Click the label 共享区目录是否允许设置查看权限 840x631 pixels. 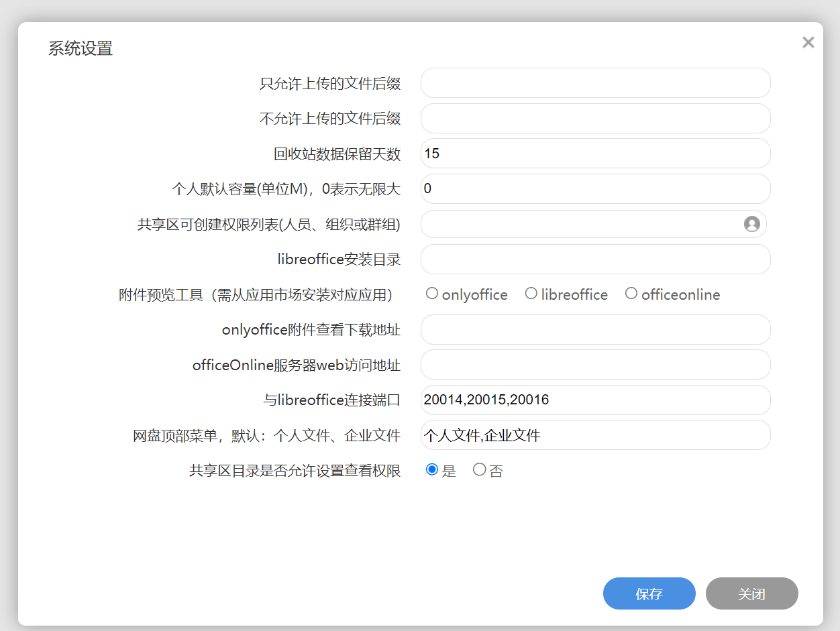(x=295, y=471)
